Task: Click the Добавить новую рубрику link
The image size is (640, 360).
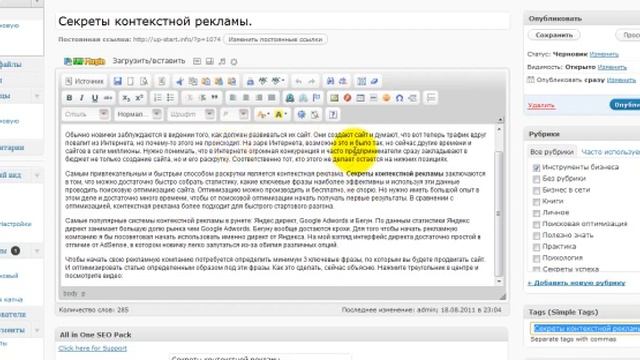Action: click(x=576, y=283)
